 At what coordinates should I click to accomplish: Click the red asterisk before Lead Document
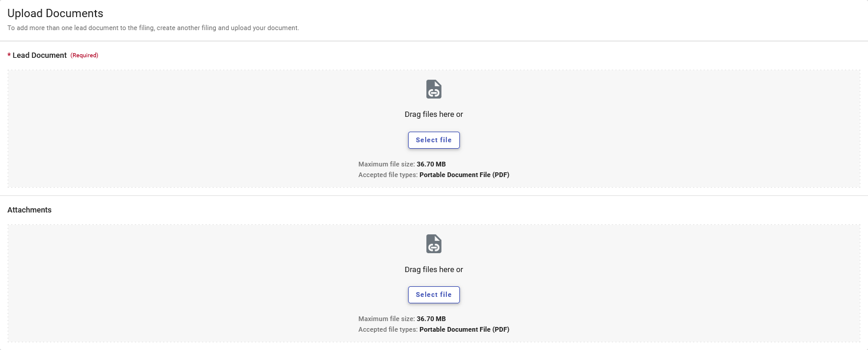tap(9, 55)
